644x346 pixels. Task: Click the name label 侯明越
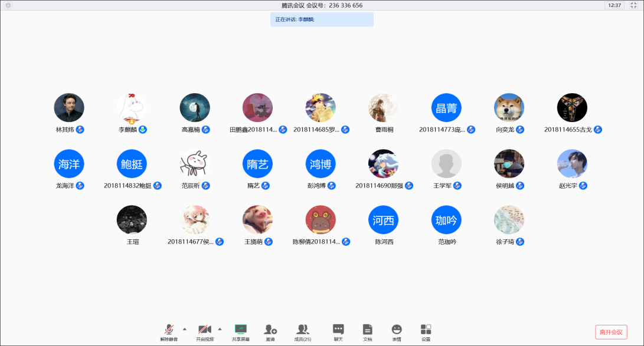505,186
